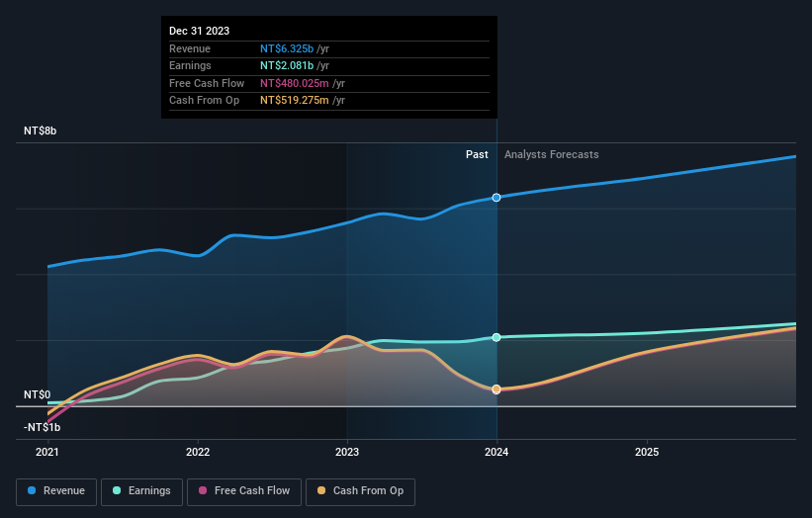Viewport: 812px width, 518px height.
Task: Click the NT$480.025m free cash flow value
Action: click(x=294, y=83)
